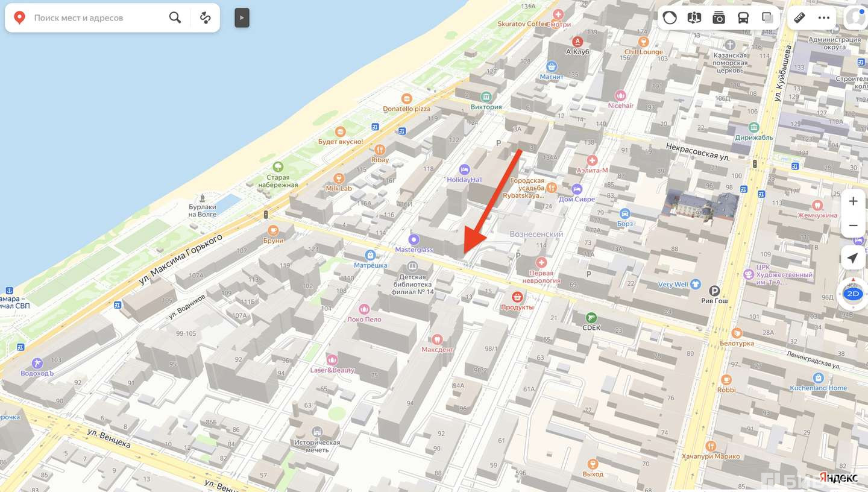Image resolution: width=868 pixels, height=492 pixels.
Task: Expand the collapsed side panel arrow
Action: coord(242,17)
